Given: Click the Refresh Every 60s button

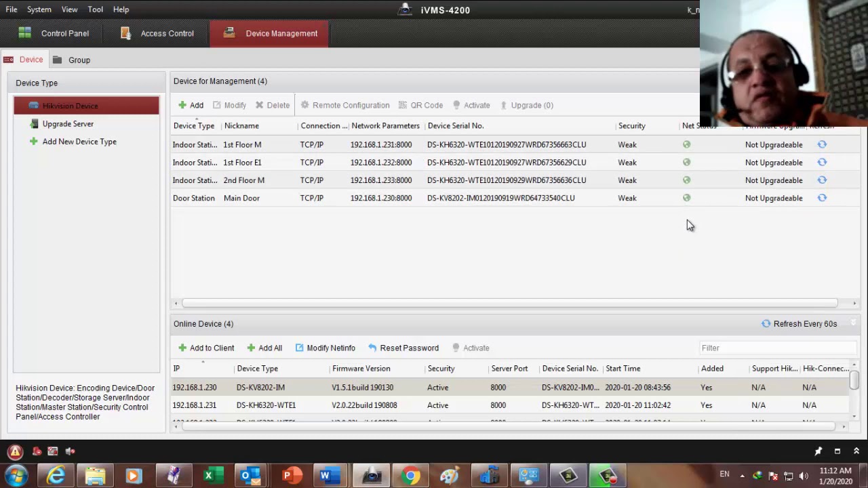Looking at the screenshot, I should tap(800, 324).
